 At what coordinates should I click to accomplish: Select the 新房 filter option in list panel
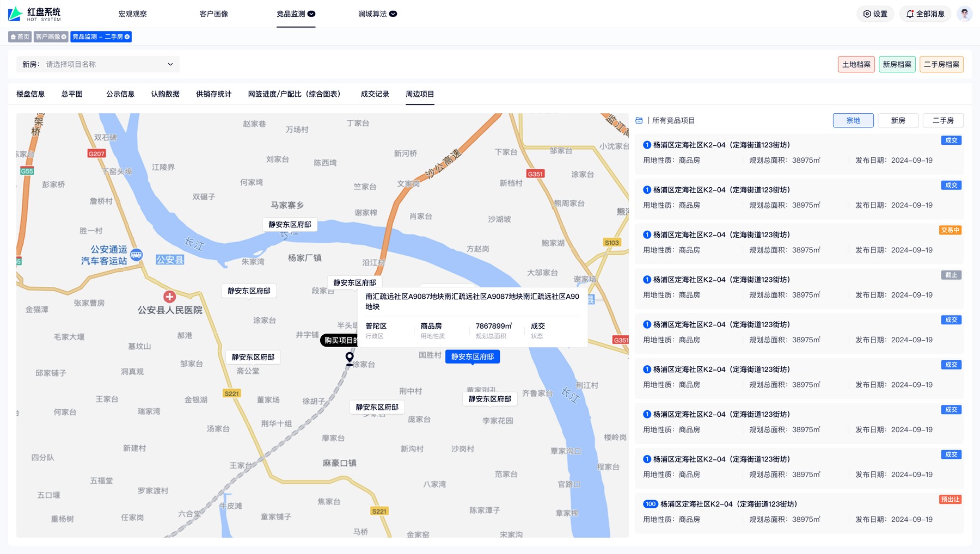(x=898, y=121)
